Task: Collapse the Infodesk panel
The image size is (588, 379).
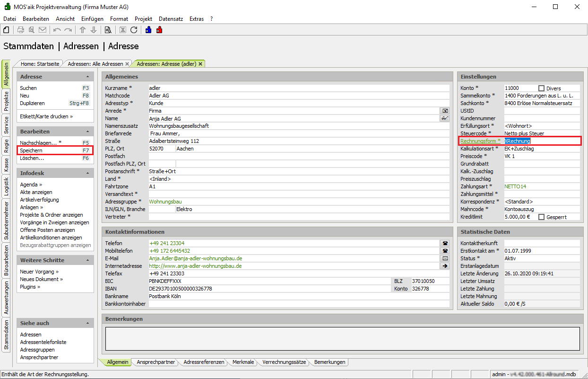Action: tap(87, 173)
